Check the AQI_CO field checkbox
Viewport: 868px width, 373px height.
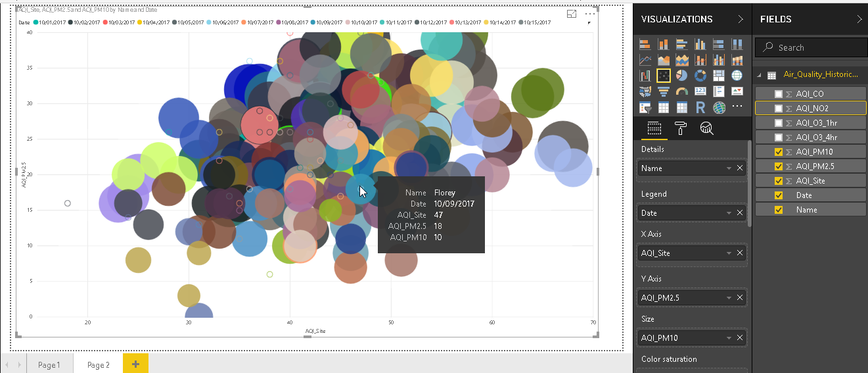click(x=779, y=94)
